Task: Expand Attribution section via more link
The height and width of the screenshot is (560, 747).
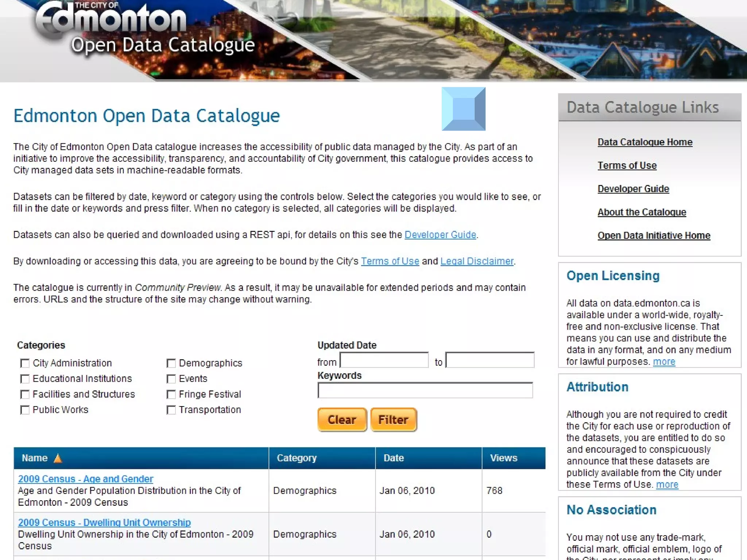Action: point(667,485)
